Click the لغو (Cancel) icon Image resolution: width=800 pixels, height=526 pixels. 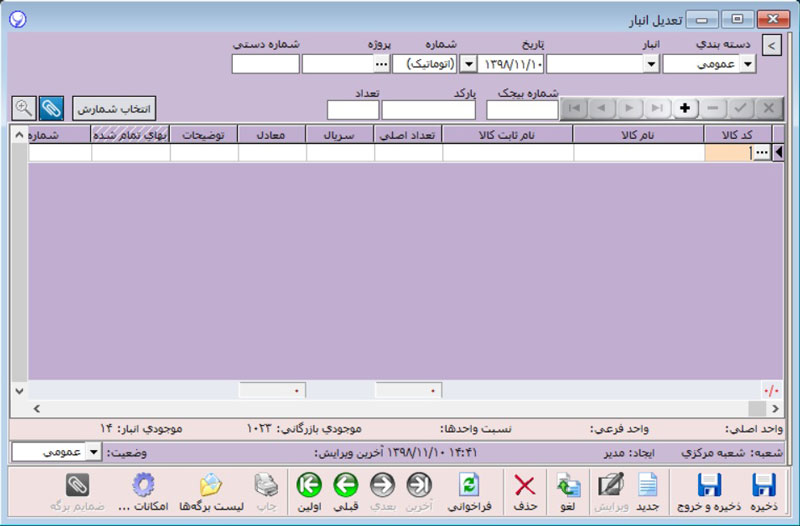click(568, 488)
